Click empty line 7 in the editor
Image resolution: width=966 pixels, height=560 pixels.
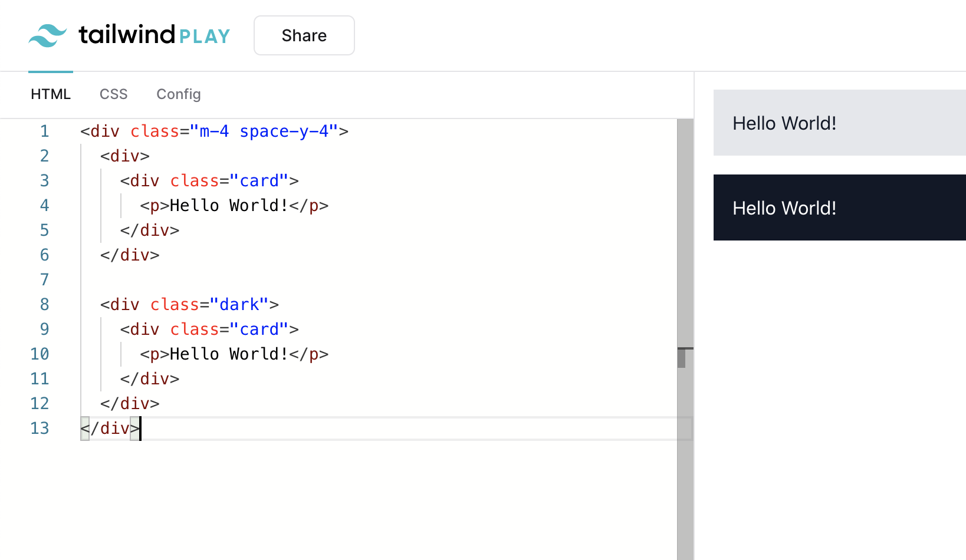(x=377, y=280)
